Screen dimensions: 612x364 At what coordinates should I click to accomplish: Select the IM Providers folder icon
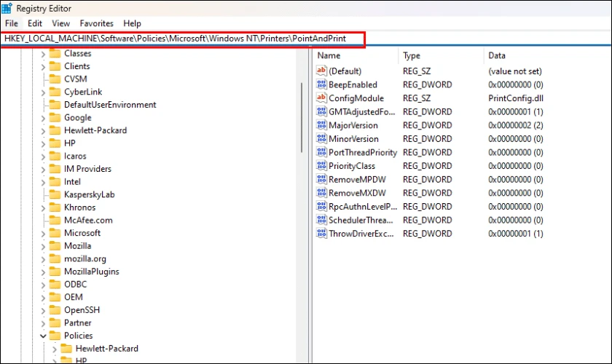55,169
